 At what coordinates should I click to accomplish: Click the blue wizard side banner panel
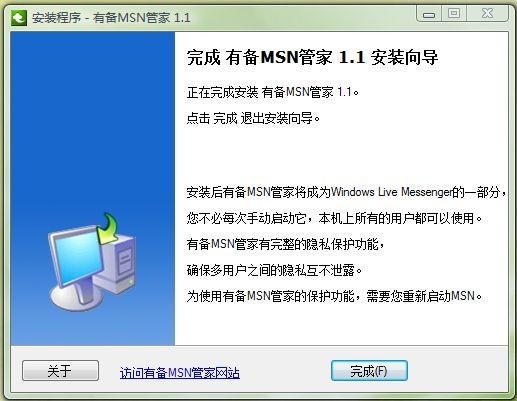point(93,188)
